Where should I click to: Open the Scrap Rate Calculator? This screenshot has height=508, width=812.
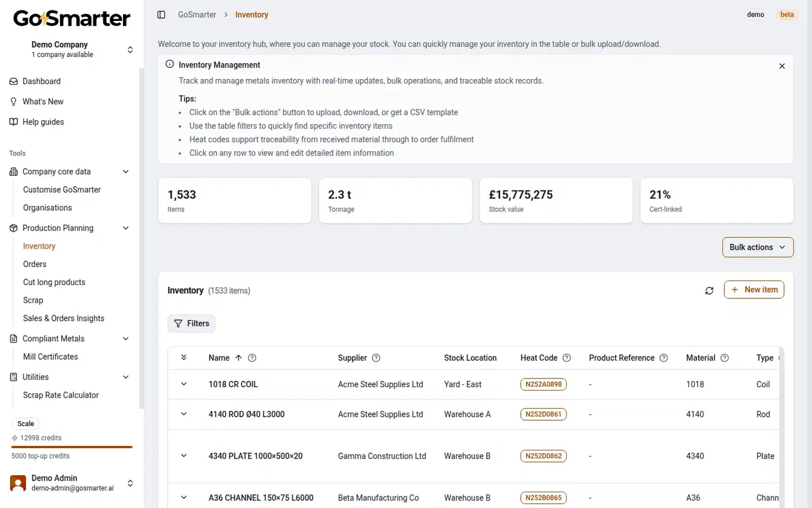(x=61, y=395)
